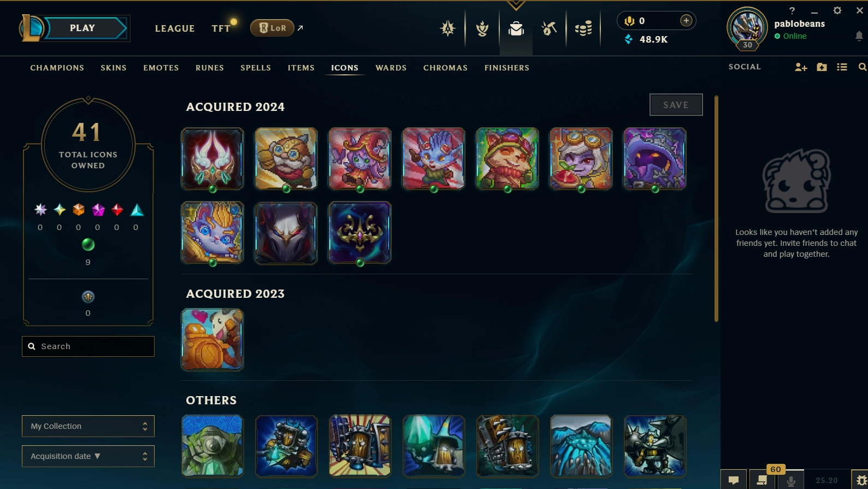Open the Store coins icon
Image resolution: width=868 pixels, height=489 pixels.
(583, 28)
